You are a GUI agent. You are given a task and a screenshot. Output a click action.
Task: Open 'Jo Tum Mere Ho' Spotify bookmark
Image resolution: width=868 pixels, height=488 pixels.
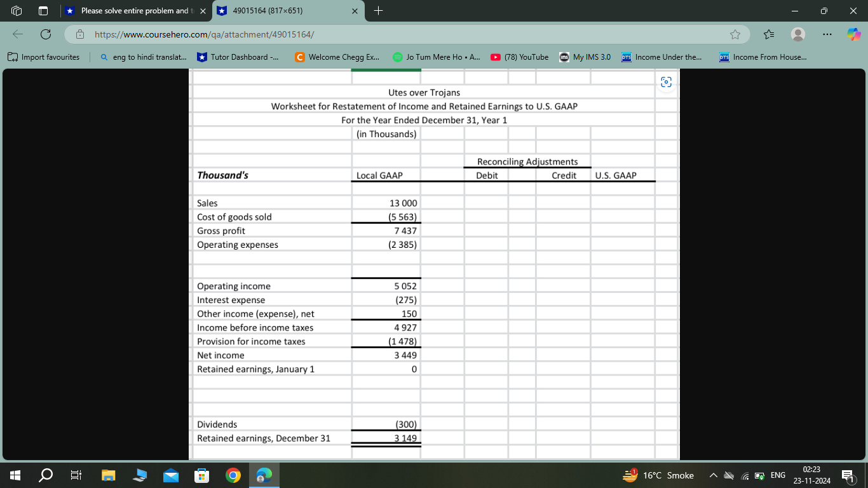click(437, 57)
